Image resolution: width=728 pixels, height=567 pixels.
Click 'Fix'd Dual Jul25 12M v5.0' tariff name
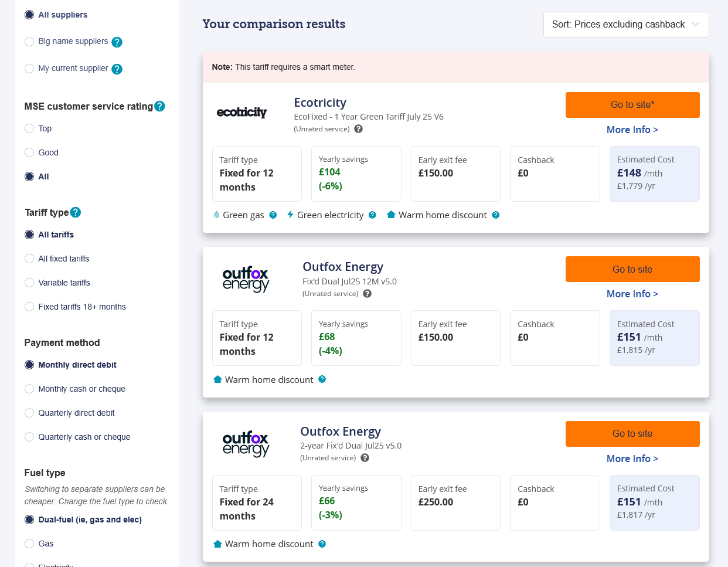[349, 281]
